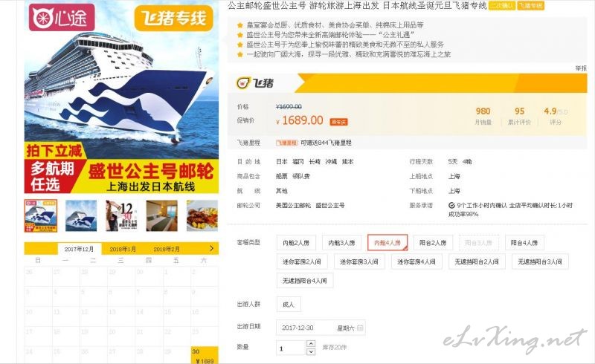Click the quantity input field
Viewport: 595px width, 364px height.
tap(290, 348)
